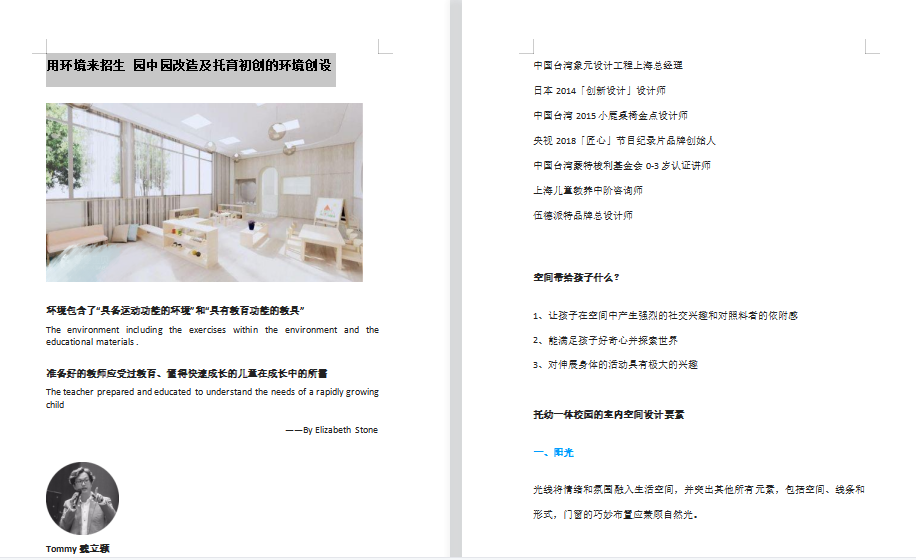
Task: Click the heading "托幼一体校园的室内空间设计要素"
Action: pyautogui.click(x=609, y=414)
